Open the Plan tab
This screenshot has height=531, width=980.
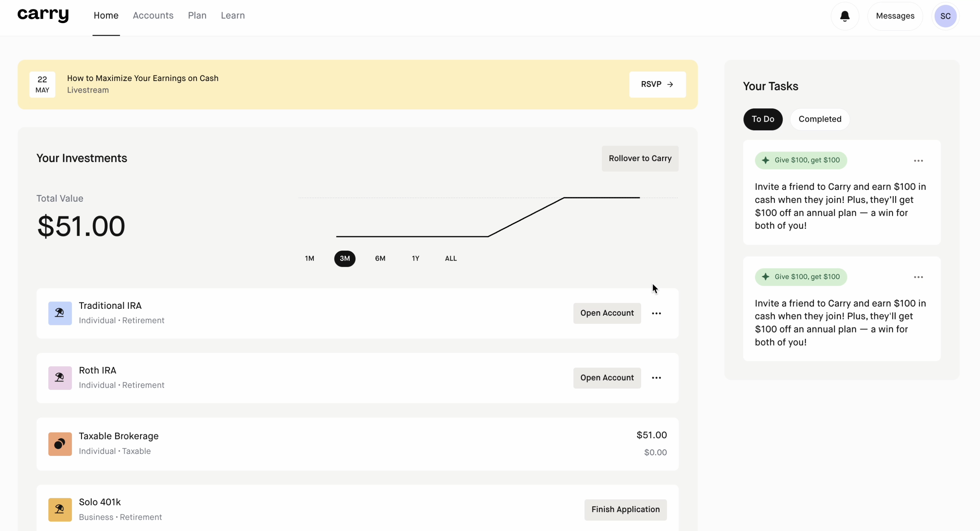coord(197,16)
